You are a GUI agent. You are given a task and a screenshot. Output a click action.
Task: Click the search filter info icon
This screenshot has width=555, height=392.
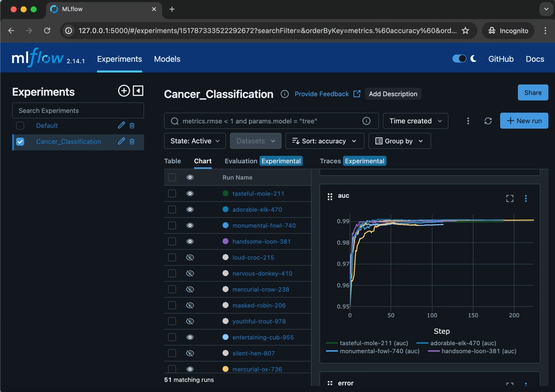pyautogui.click(x=366, y=121)
